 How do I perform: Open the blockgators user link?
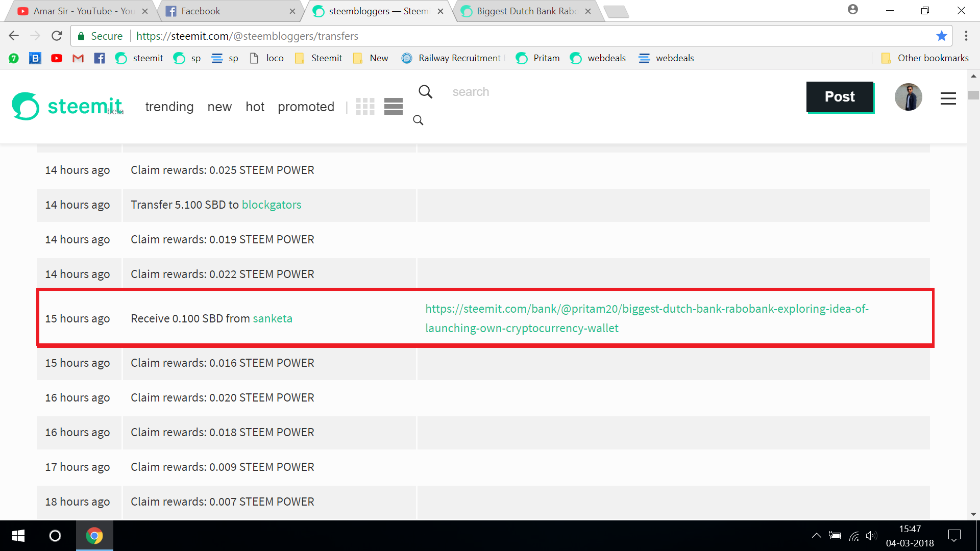272,205
